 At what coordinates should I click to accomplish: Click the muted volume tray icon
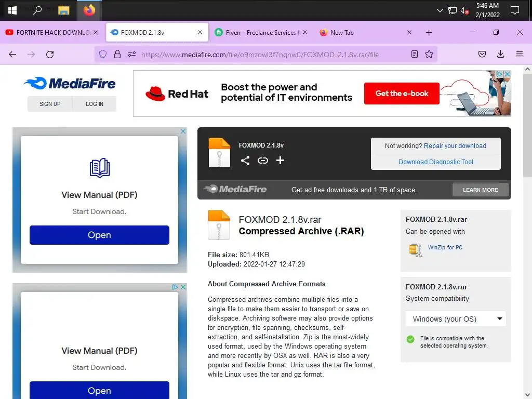pyautogui.click(x=464, y=10)
